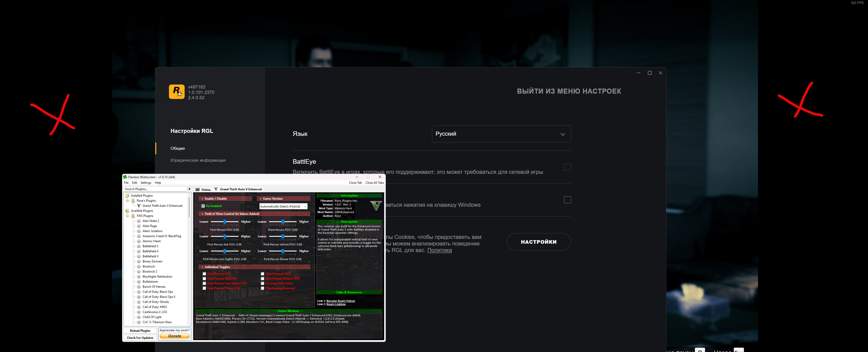Open the Settings menu in Flawless Widescreen
This screenshot has width=868, height=352.
point(146,183)
